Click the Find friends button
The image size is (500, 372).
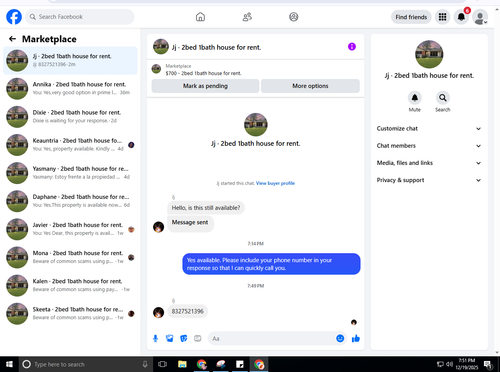point(411,17)
